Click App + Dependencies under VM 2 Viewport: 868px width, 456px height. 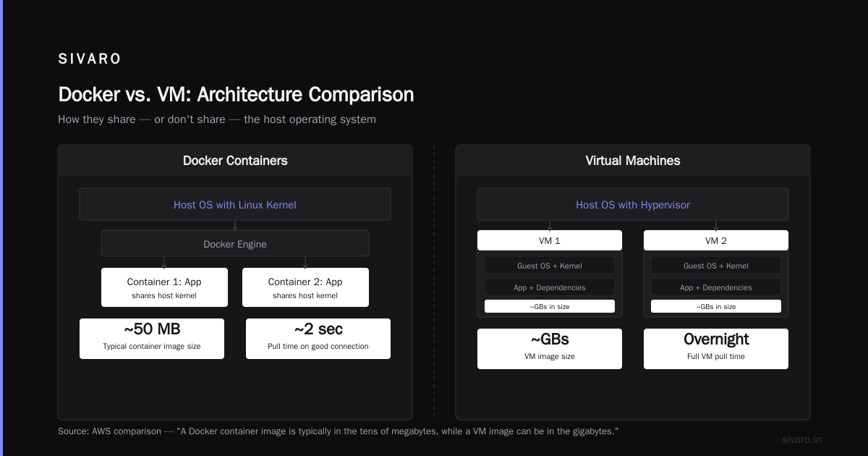coord(716,287)
